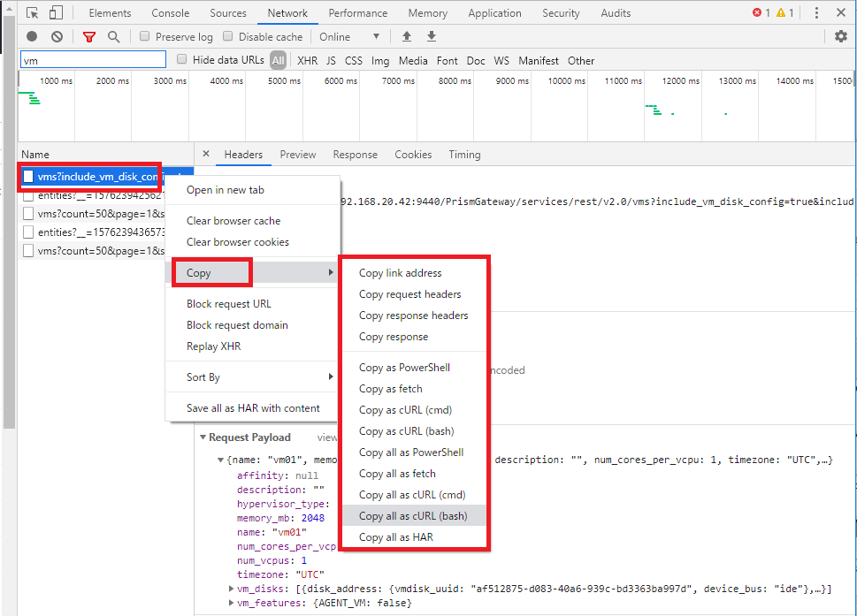Open the Online throttling dropdown
This screenshot has height=616, width=857.
pyautogui.click(x=349, y=36)
